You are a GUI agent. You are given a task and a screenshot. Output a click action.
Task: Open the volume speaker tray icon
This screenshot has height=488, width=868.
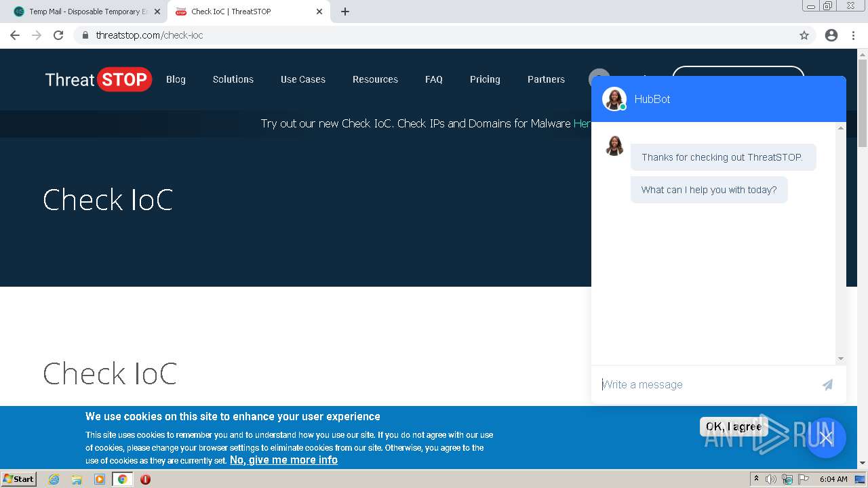pos(770,479)
